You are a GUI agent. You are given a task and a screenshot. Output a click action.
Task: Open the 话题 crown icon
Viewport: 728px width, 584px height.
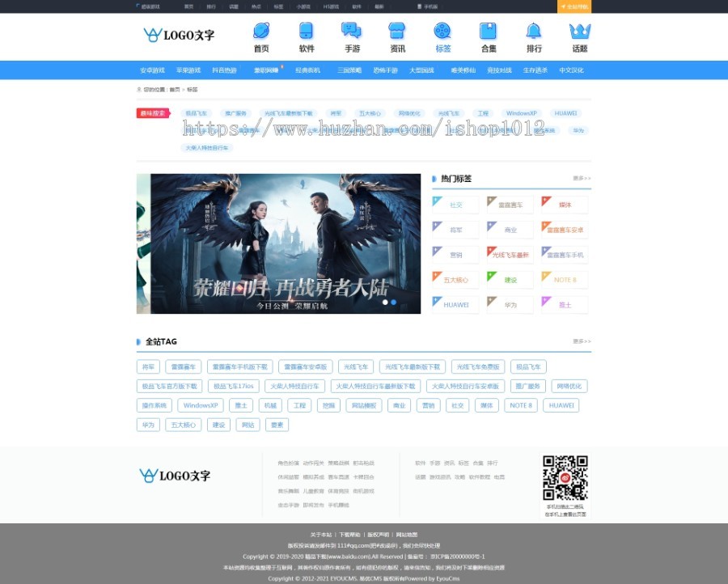point(579,31)
